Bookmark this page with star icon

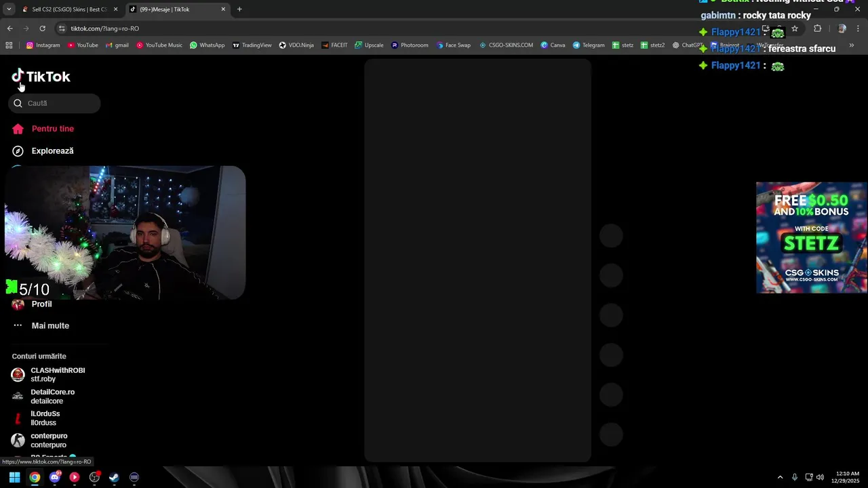click(x=795, y=28)
